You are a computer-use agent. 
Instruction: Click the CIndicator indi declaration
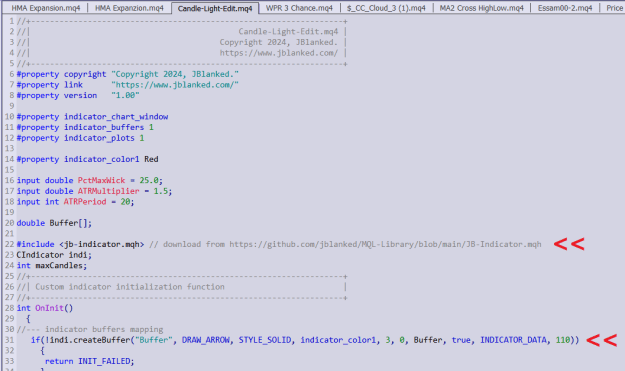54,255
